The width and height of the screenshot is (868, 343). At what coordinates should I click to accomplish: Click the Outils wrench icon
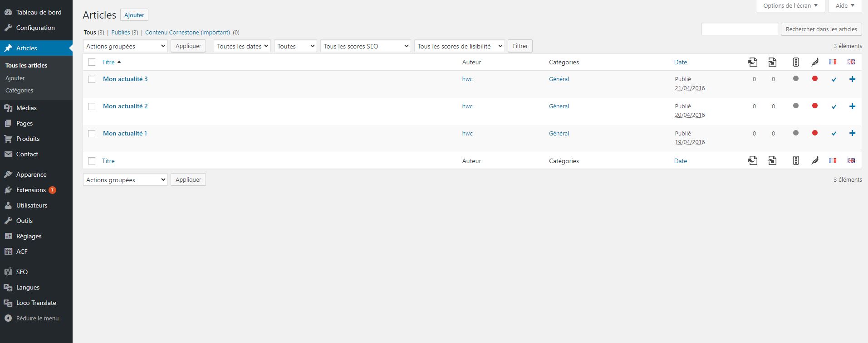click(8, 221)
